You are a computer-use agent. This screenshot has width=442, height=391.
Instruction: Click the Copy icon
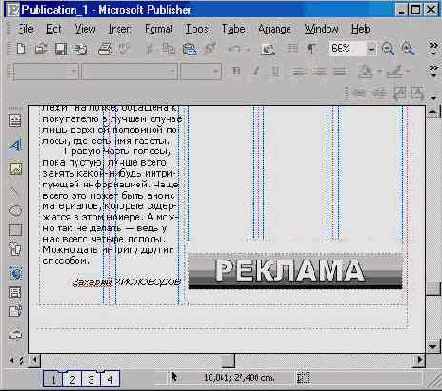[169, 49]
